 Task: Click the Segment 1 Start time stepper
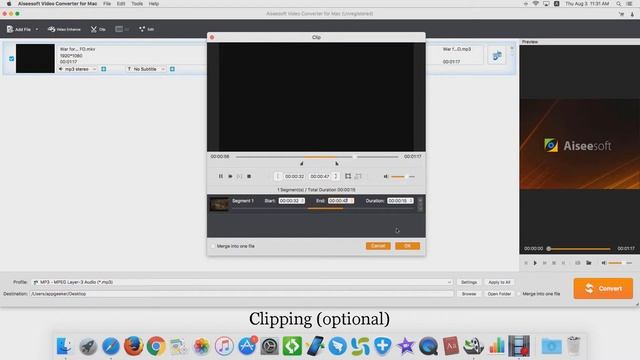[x=302, y=201]
